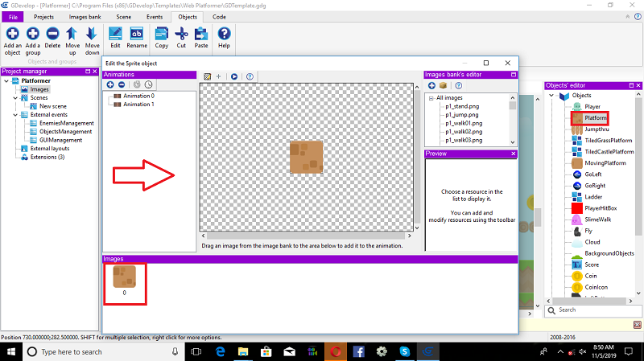
Task: Select External layouts in Project manager
Action: click(50, 149)
